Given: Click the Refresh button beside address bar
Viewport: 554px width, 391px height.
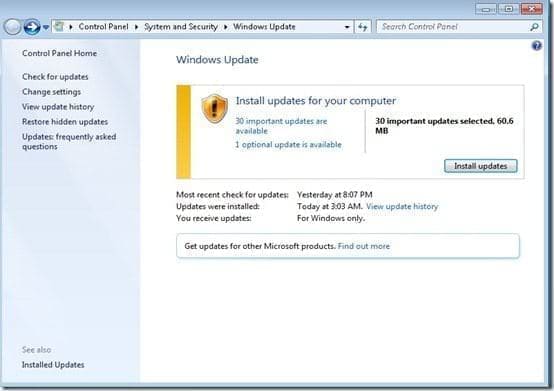Looking at the screenshot, I should (363, 27).
